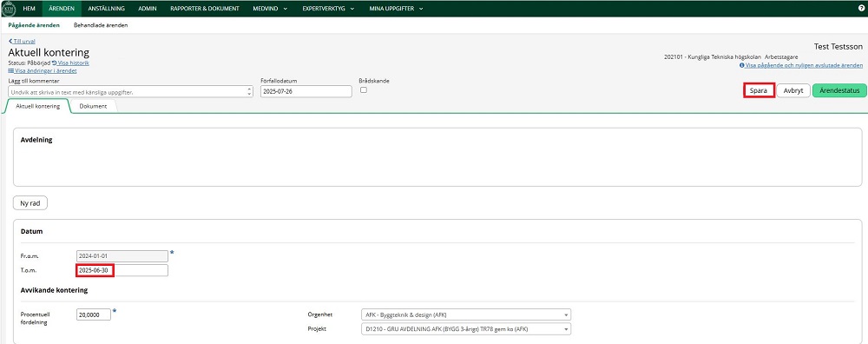Click the KTH logo icon
868x344 pixels.
pyautogui.click(x=9, y=9)
